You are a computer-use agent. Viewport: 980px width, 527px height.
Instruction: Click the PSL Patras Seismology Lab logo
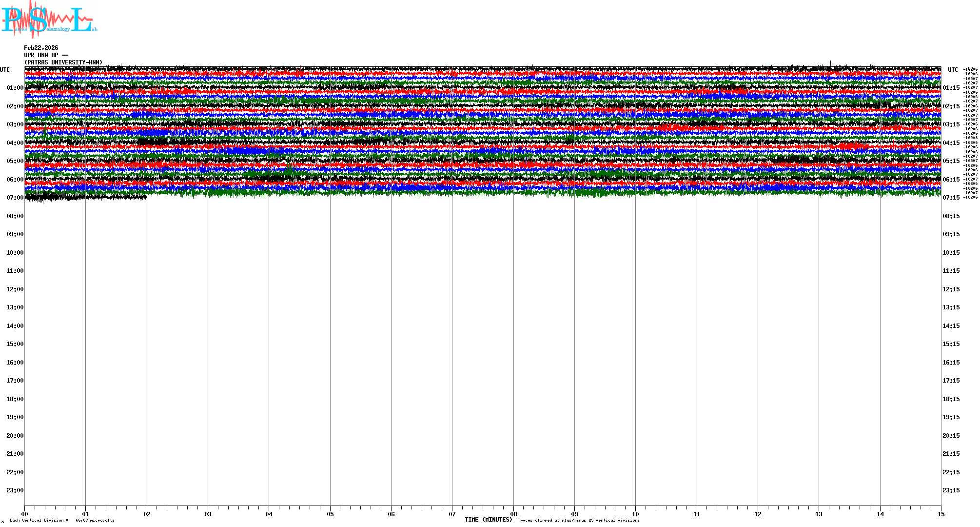pyautogui.click(x=49, y=20)
